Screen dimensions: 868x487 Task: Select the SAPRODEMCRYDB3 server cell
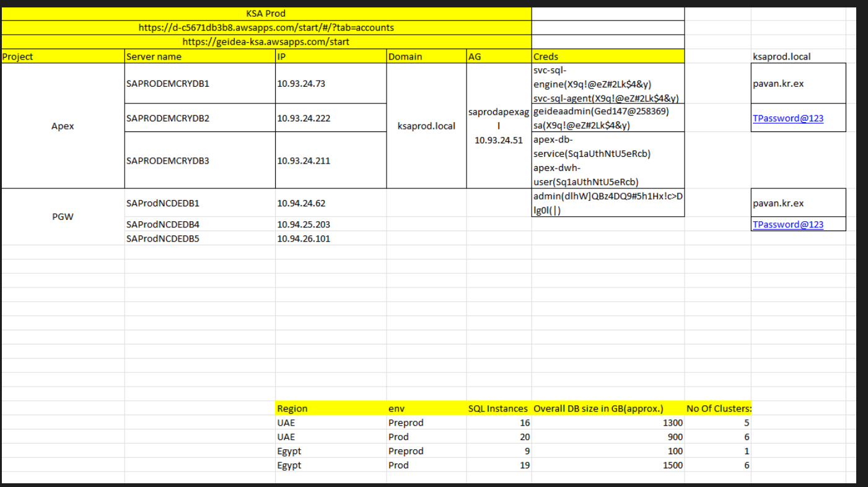(x=168, y=160)
